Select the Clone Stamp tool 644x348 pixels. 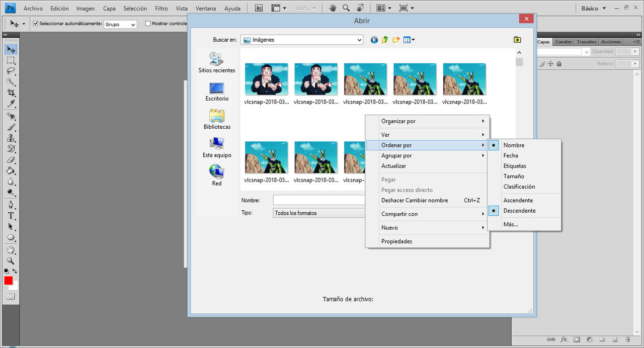point(11,138)
